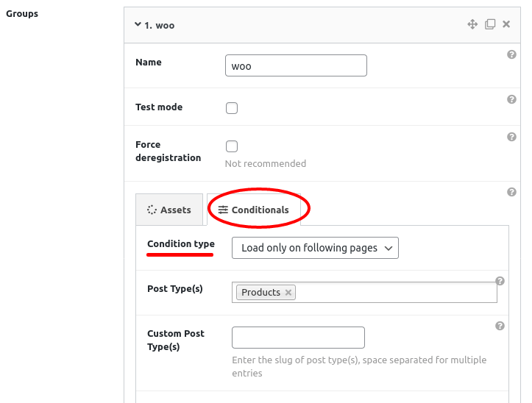Open the help icon beside Force deregistration

pos(511,137)
